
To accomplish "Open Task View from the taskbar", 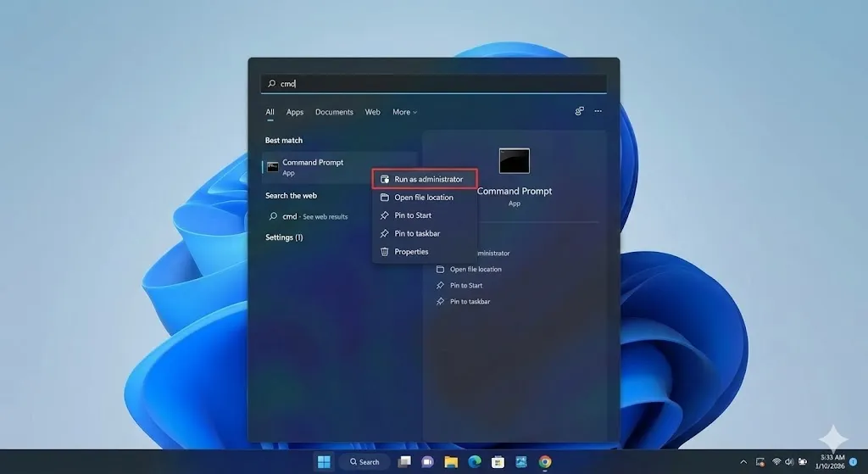I will [404, 462].
